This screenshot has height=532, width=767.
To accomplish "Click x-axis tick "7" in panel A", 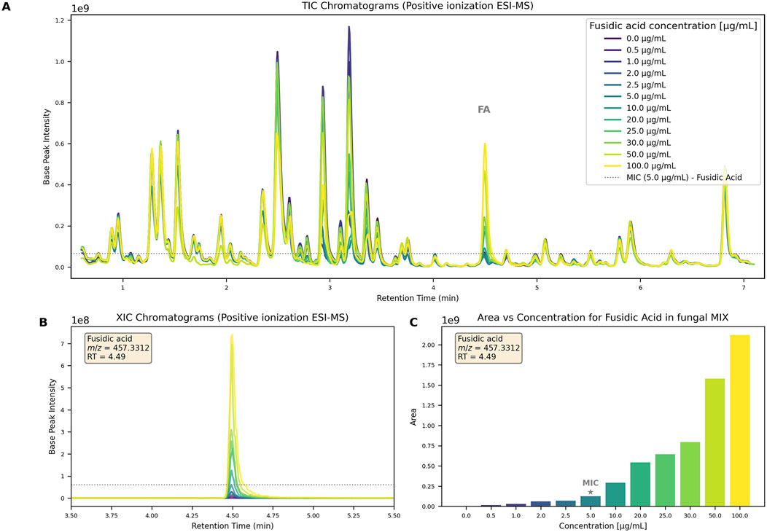I will pyautogui.click(x=744, y=288).
